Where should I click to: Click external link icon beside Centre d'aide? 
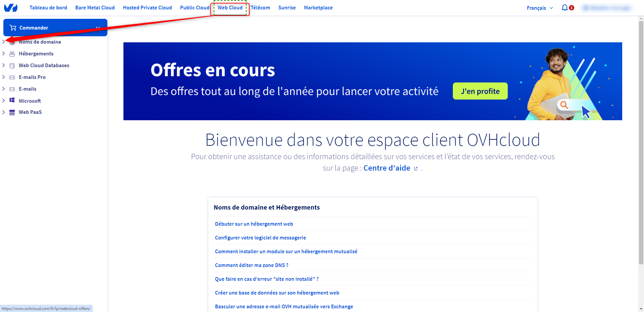[x=416, y=169]
